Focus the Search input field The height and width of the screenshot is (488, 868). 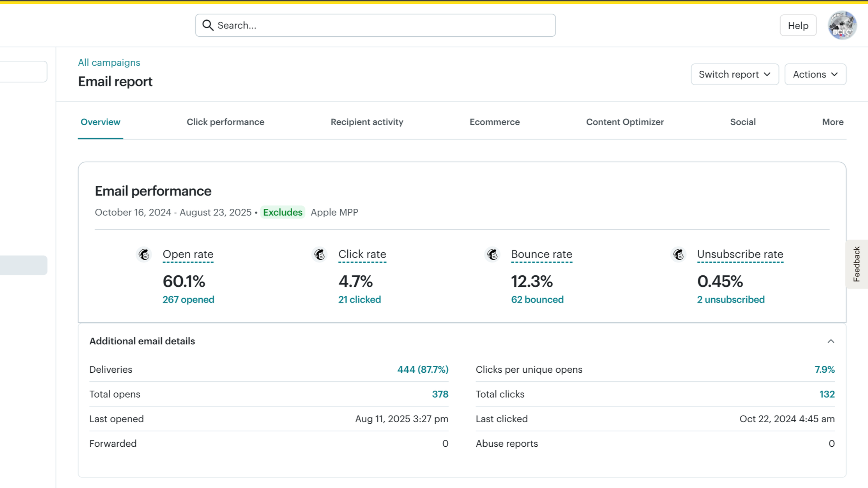tap(375, 25)
